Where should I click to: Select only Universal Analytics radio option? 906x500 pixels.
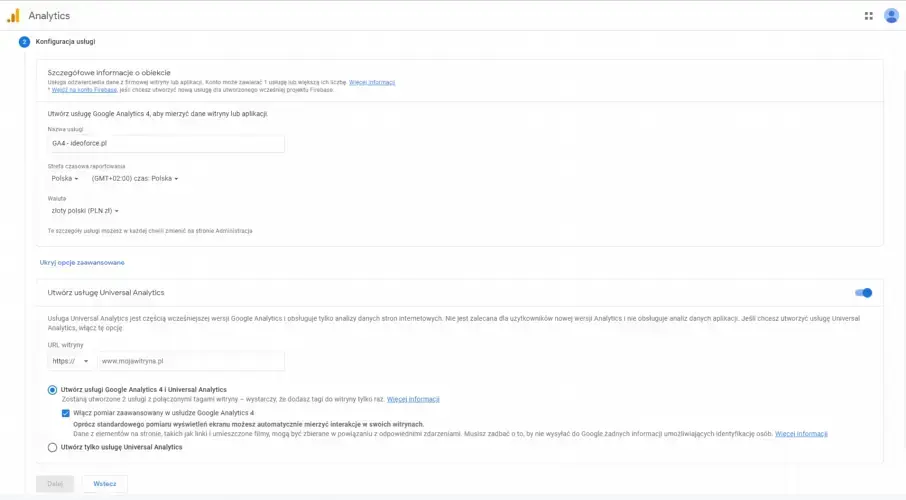[x=52, y=447]
